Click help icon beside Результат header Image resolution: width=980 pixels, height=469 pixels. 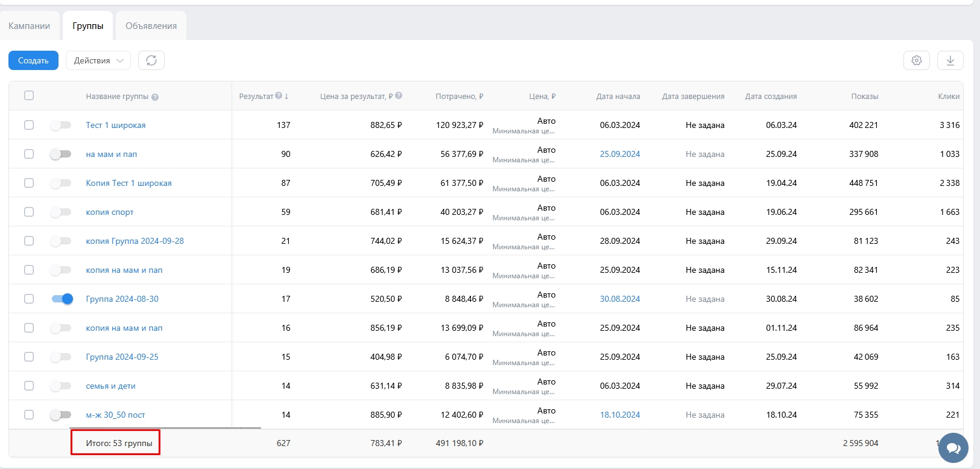click(279, 96)
